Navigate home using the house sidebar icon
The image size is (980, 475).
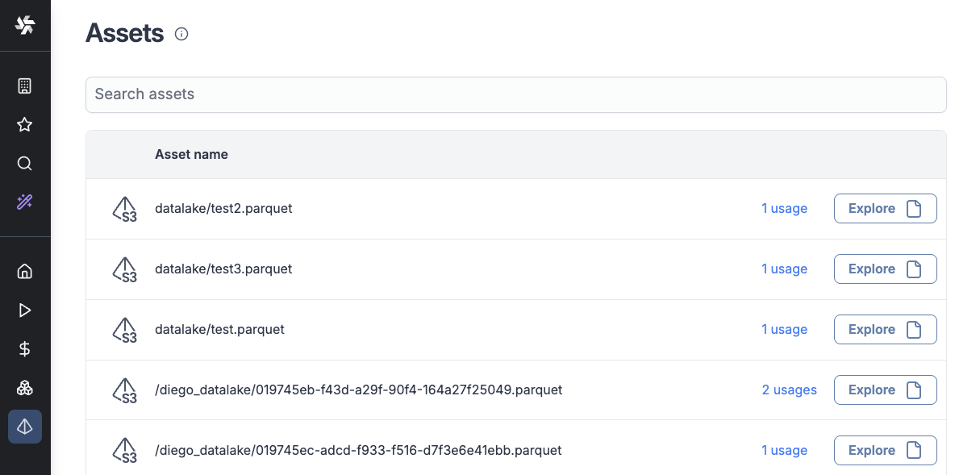click(x=25, y=270)
